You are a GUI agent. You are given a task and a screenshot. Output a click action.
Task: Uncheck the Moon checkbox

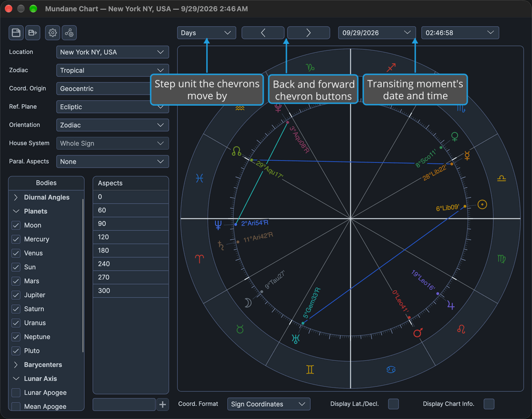coord(16,225)
